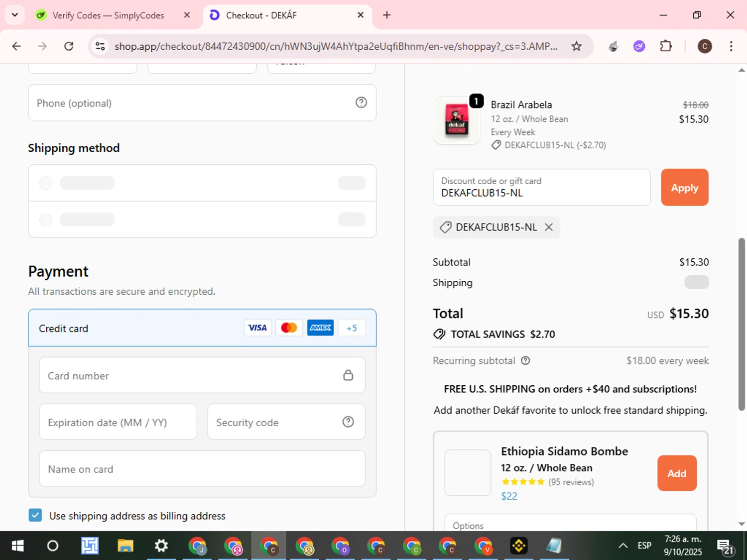Open Cortana search circle on taskbar
747x560 pixels.
tap(52, 546)
